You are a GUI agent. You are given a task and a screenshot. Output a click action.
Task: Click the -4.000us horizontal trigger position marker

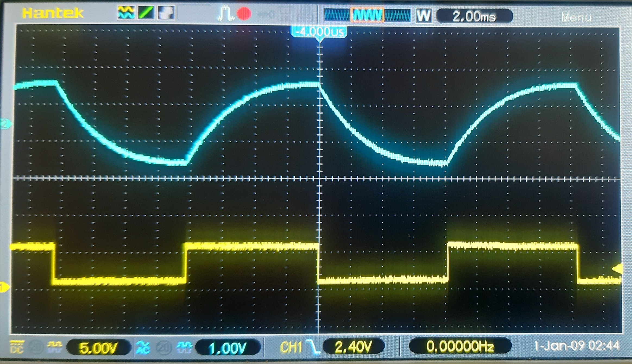coord(319,32)
